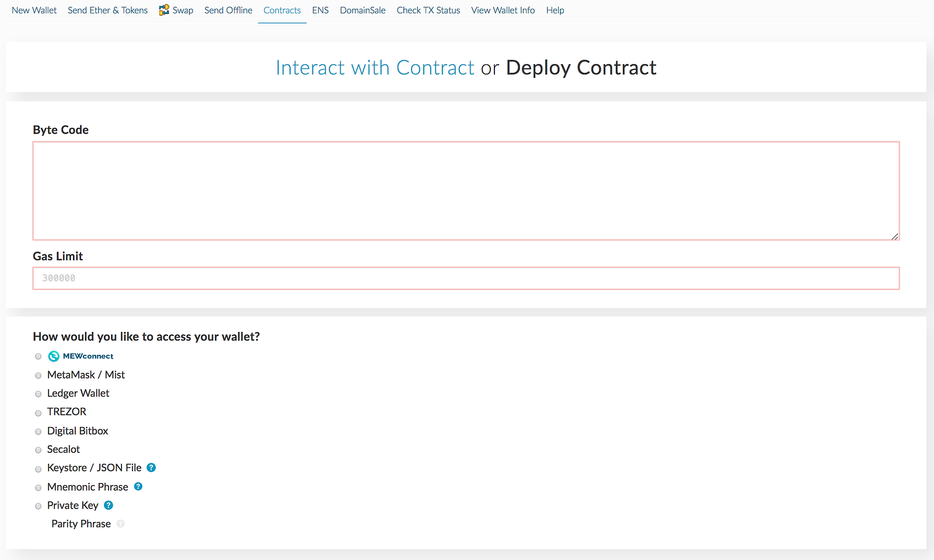
Task: Select TREZOR wallet access option
Action: [x=39, y=413]
